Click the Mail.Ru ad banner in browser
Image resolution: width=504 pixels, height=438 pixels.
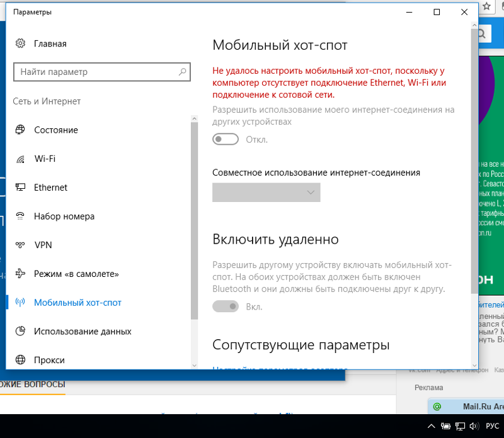coord(466,406)
